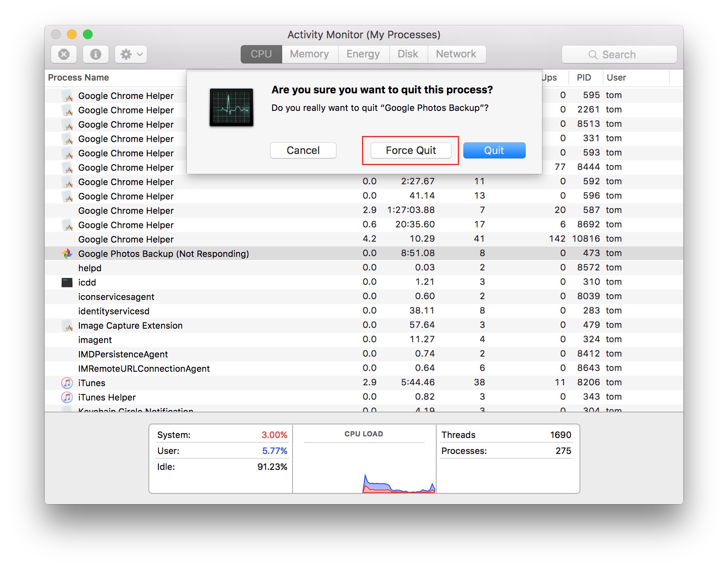Viewport: 728px width, 568px height.
Task: Click the Activity Monitor heartbeat icon in dialog
Action: click(231, 108)
